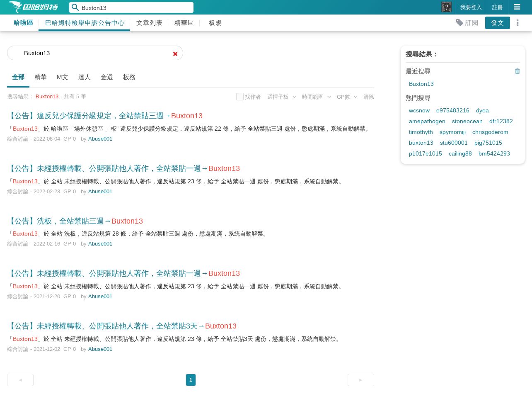
Task: Search popular term dfr12382
Action: [501, 121]
